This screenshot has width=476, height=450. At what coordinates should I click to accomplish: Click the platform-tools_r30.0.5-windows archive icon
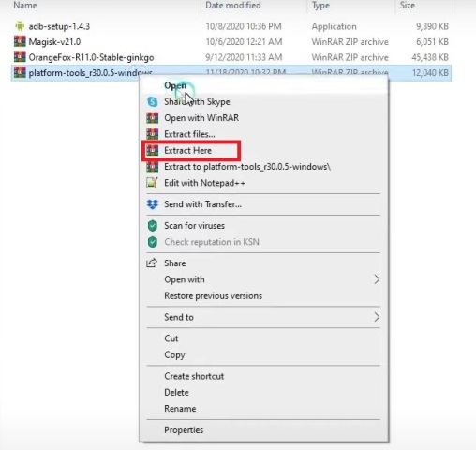20,72
